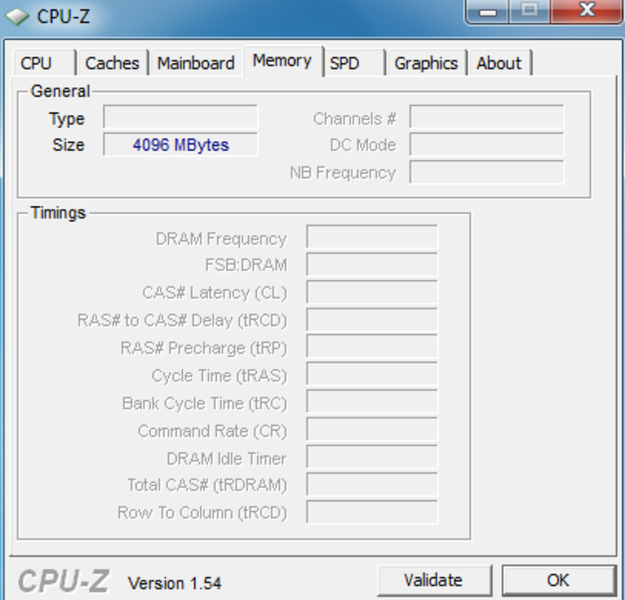Show the Graphics tab
625x600 pixels.
coord(426,63)
